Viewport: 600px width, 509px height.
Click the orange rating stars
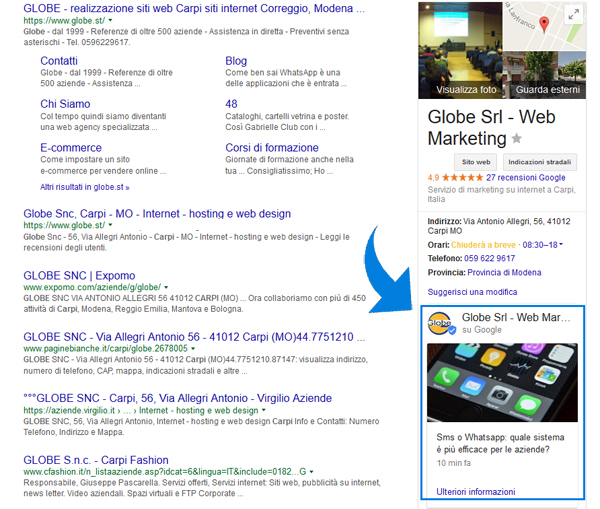tap(462, 178)
